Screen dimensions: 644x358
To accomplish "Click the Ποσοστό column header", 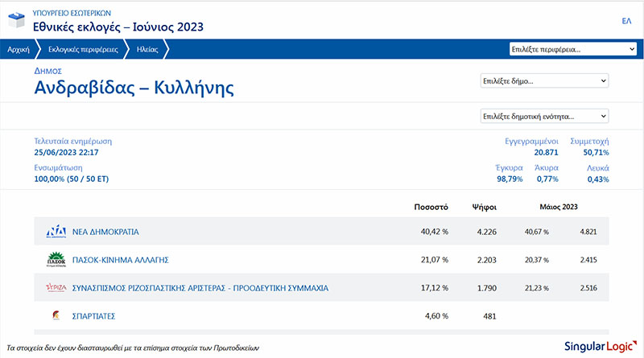I will tap(431, 206).
